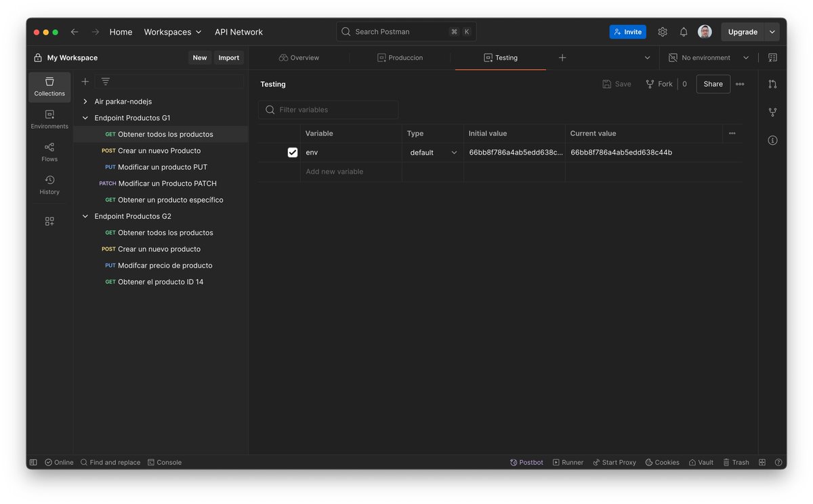The height and width of the screenshot is (504, 813).
Task: Click the three-dots menu next to Share
Action: pos(740,84)
